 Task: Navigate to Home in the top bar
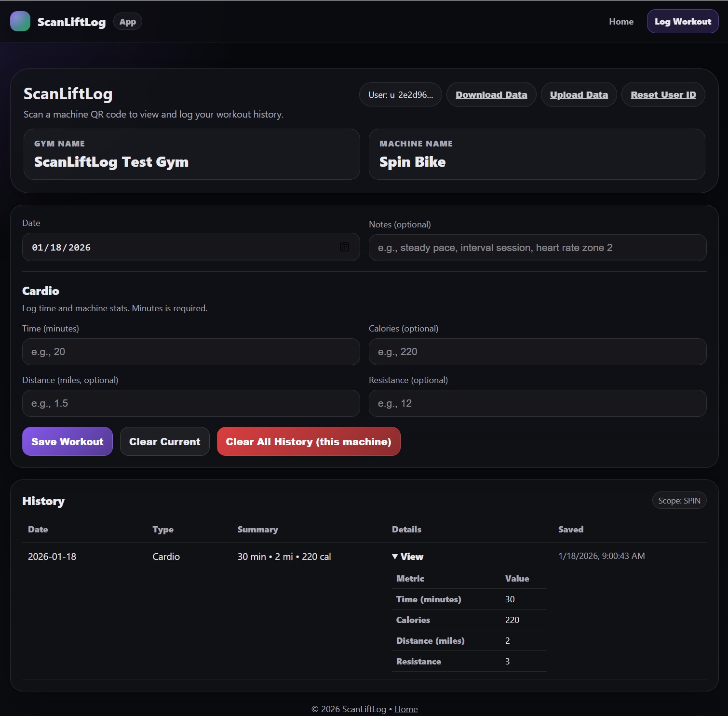[621, 21]
